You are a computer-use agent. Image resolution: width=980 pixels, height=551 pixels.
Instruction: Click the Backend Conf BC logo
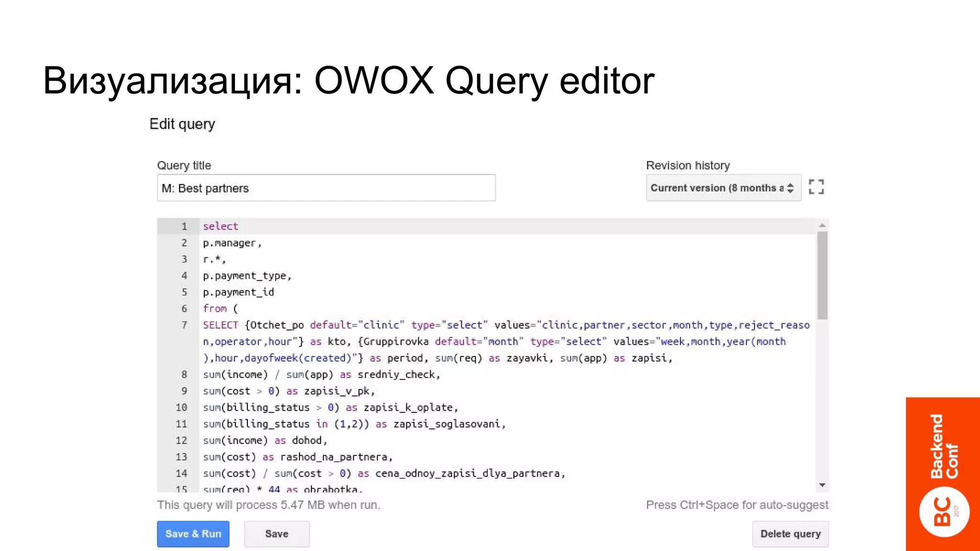click(x=943, y=474)
